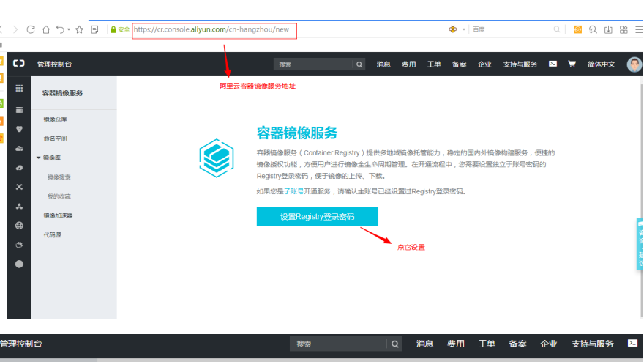Open the 咨询建议 floating side tab
Viewport: 644px width, 362px height.
point(640,244)
